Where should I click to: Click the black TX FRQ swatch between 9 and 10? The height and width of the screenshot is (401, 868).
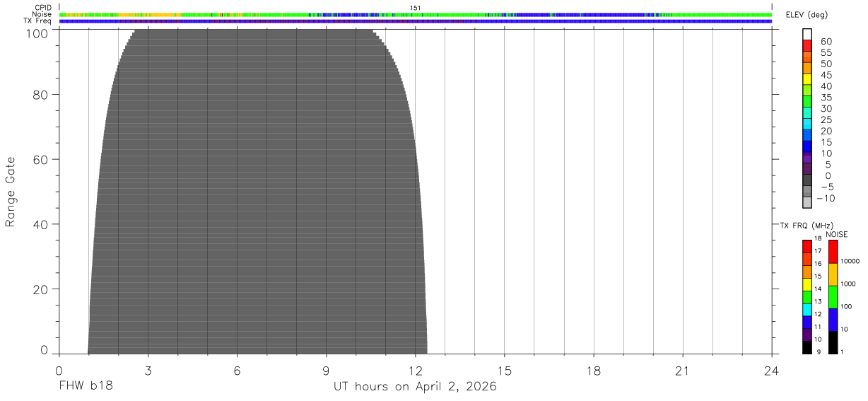pos(807,347)
